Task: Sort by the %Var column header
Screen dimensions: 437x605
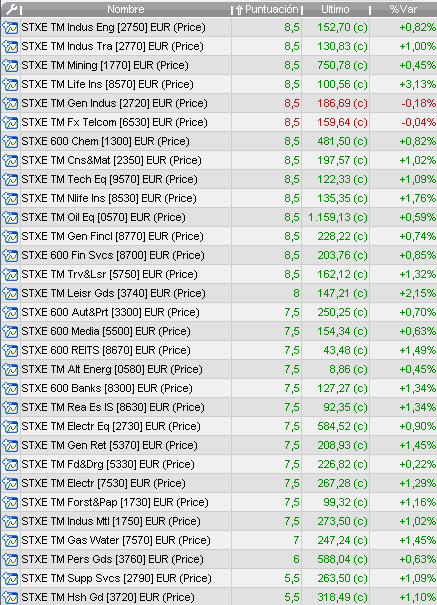Action: pos(403,9)
